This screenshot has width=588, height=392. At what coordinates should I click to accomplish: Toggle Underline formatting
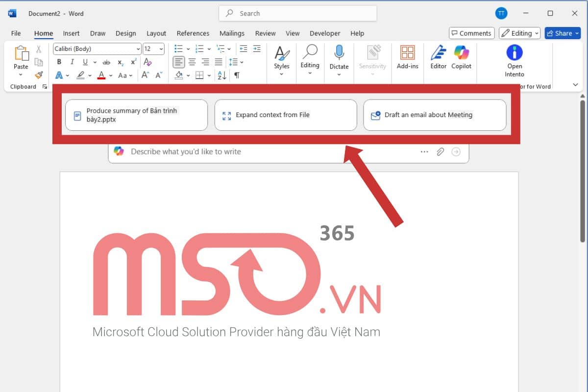pos(85,62)
